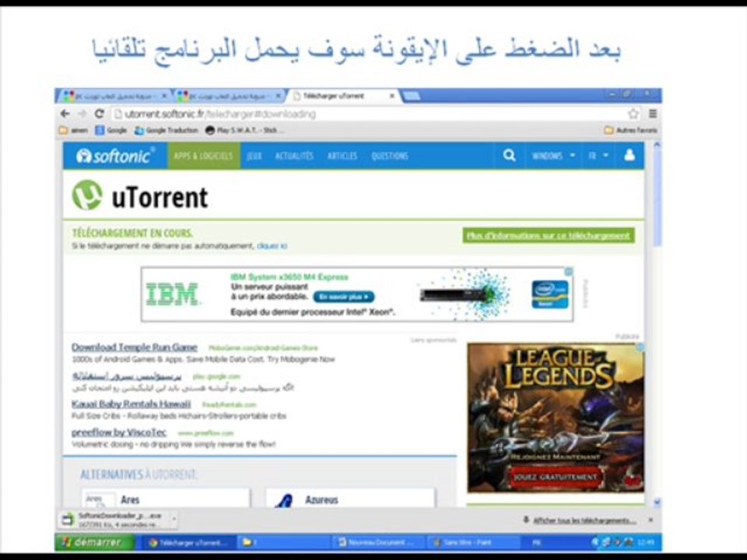Open APPS & LOGICIELS menu

click(x=203, y=156)
